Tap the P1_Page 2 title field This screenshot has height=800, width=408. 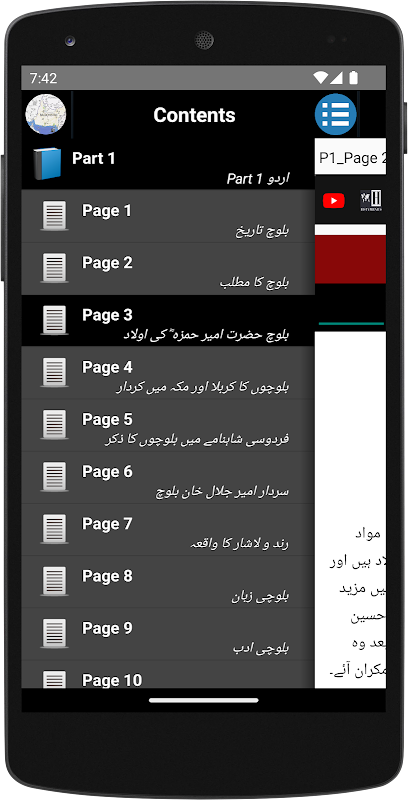click(x=350, y=158)
